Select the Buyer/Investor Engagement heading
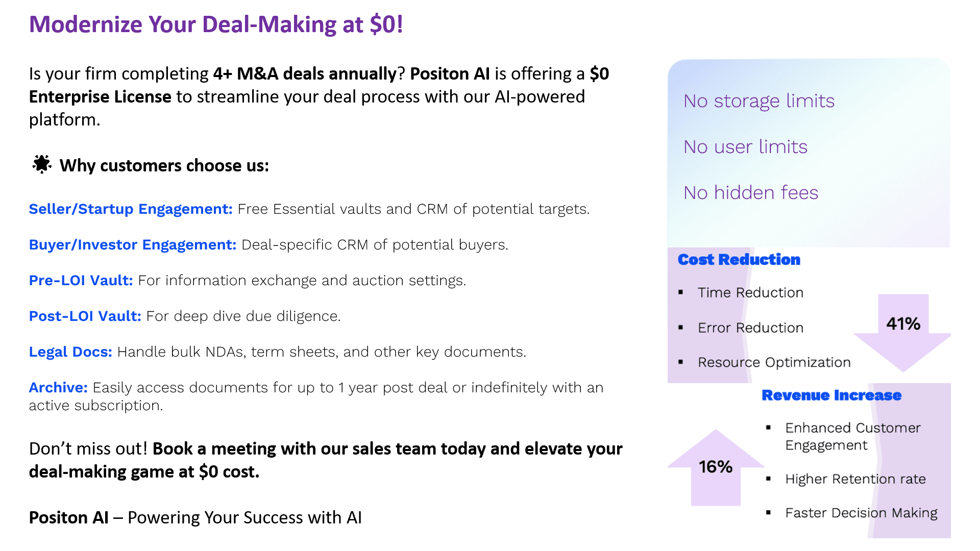980x551 pixels. click(133, 245)
